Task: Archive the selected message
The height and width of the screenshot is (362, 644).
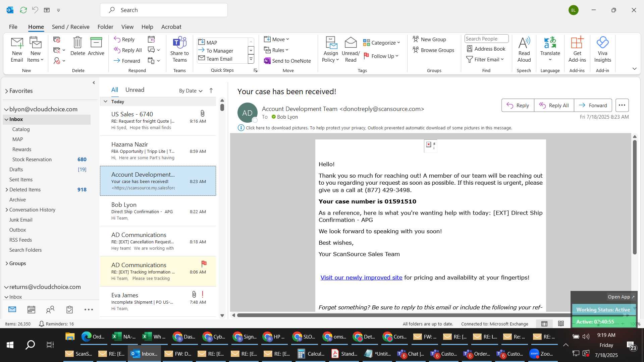Action: pos(96,46)
